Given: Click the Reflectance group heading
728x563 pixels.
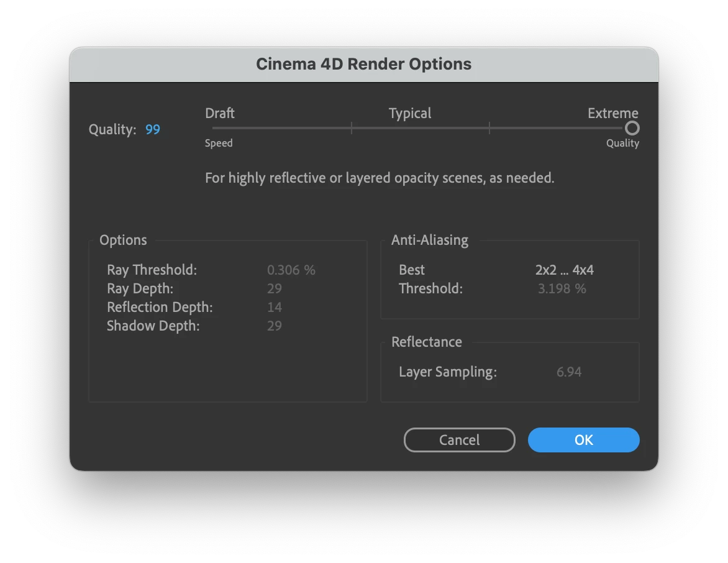Looking at the screenshot, I should (427, 342).
